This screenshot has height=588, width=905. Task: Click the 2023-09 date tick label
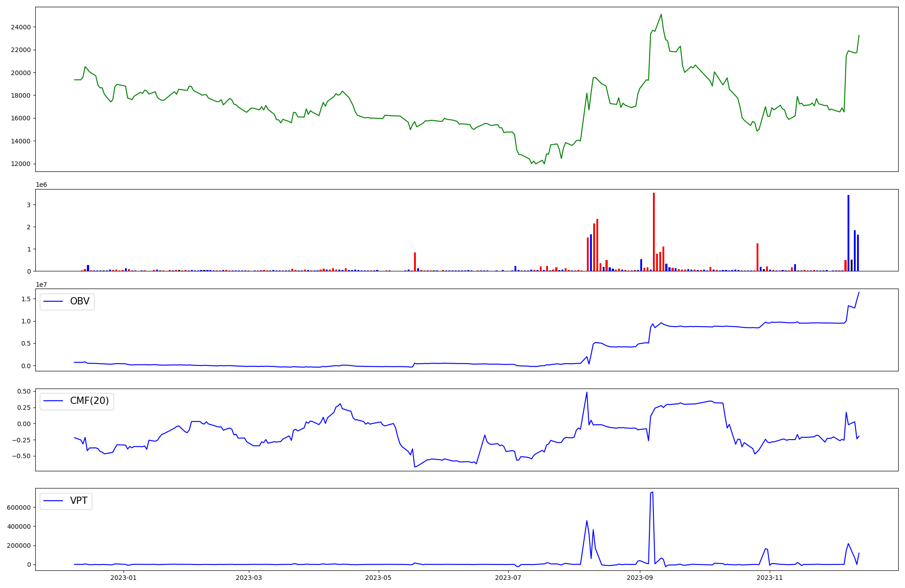point(640,578)
